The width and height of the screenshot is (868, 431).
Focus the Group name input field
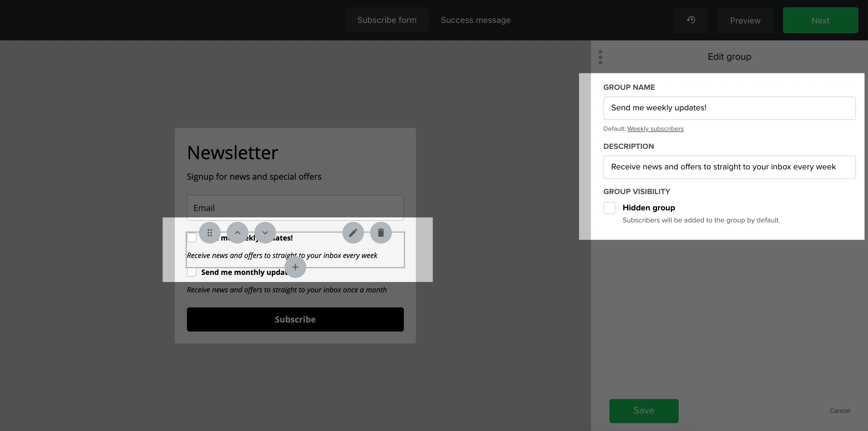coord(729,108)
